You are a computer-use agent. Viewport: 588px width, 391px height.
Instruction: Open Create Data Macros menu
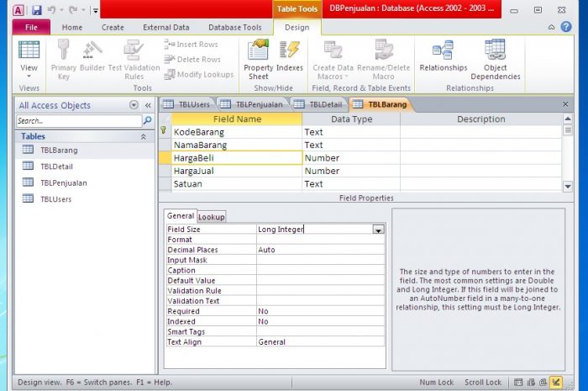(x=333, y=60)
